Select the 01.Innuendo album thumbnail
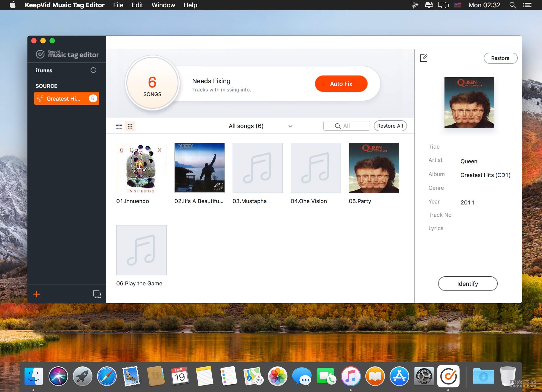Viewport: 542px width, 392px height. 141,168
